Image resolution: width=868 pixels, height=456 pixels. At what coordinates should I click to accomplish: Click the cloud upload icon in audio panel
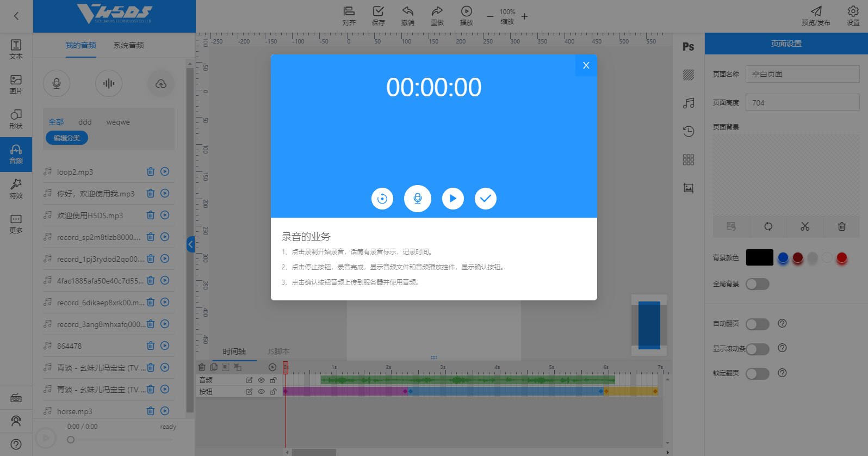click(x=161, y=83)
